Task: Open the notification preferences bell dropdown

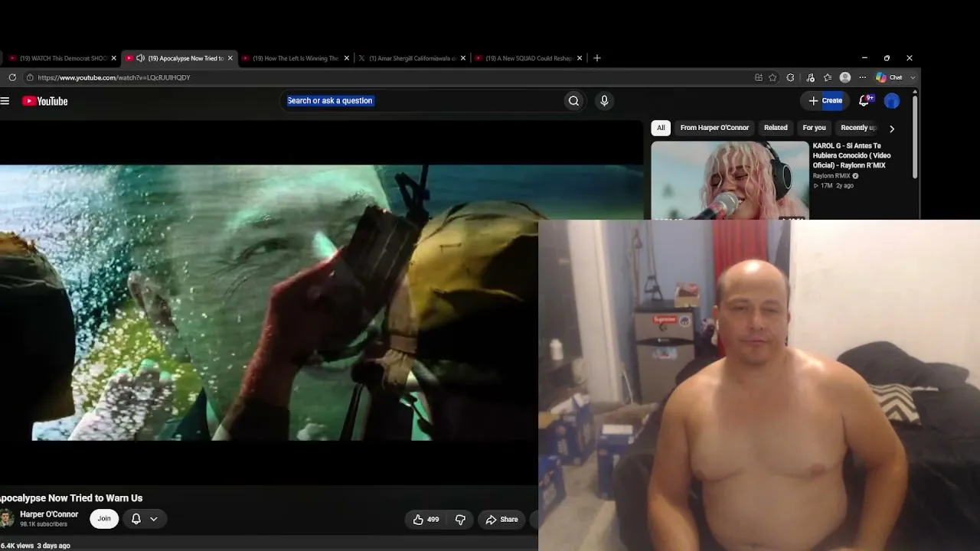Action: click(x=145, y=519)
